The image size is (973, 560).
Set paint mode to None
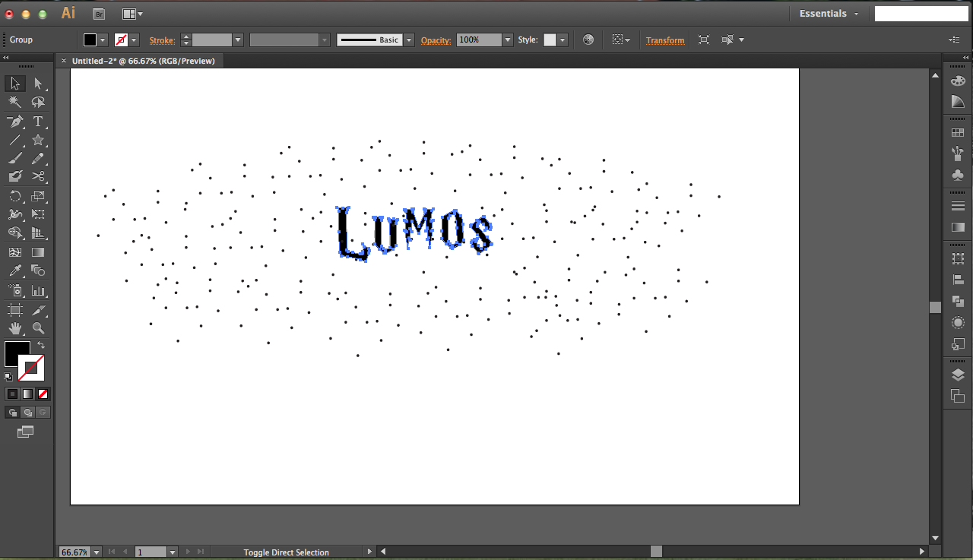(x=43, y=394)
